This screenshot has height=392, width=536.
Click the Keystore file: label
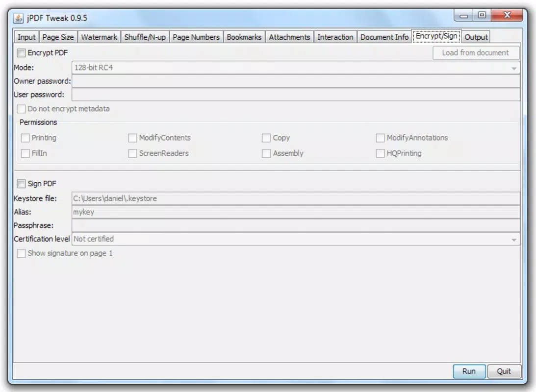click(x=35, y=198)
